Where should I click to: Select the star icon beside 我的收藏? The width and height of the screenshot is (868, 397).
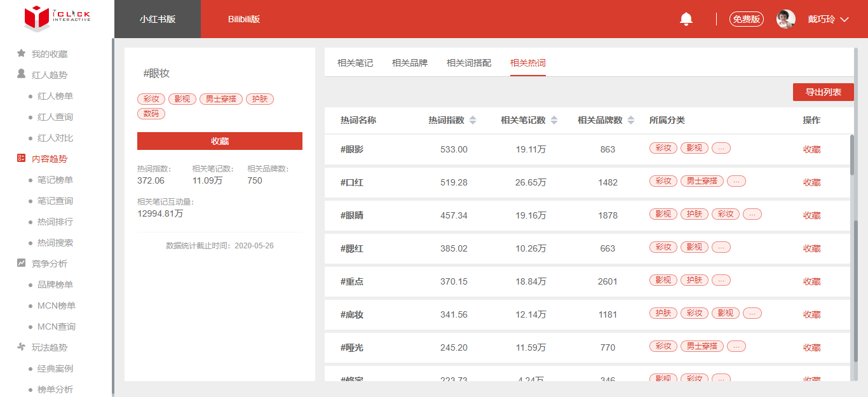point(22,53)
